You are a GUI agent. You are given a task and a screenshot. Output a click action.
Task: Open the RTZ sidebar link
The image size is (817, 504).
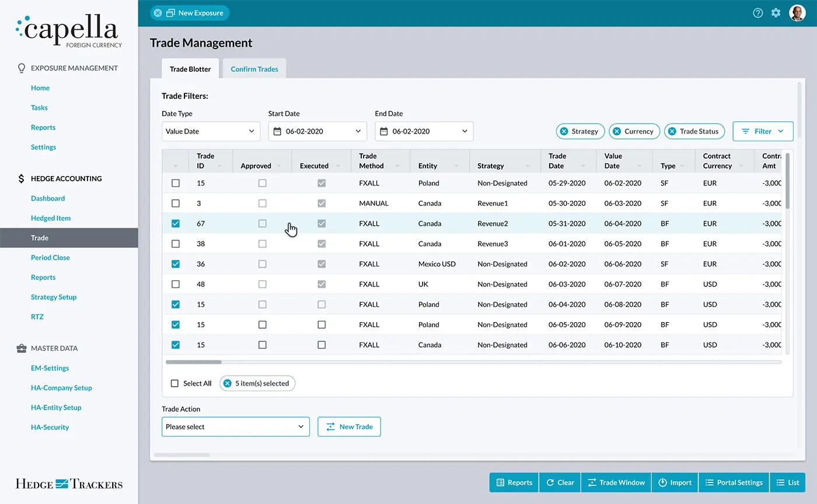37,317
